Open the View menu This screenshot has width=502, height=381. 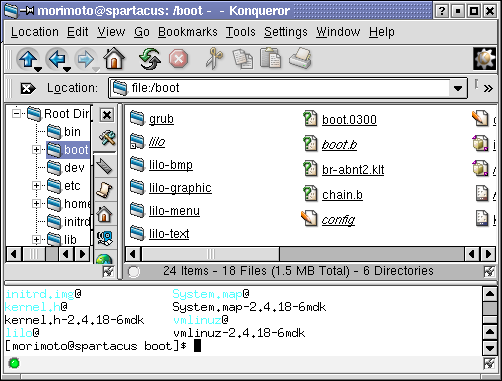pyautogui.click(x=111, y=32)
